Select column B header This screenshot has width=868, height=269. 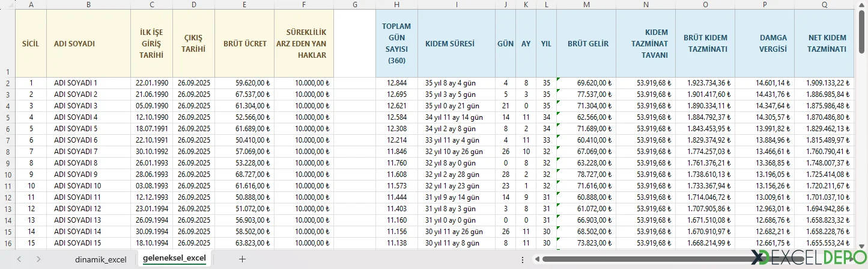click(x=88, y=4)
